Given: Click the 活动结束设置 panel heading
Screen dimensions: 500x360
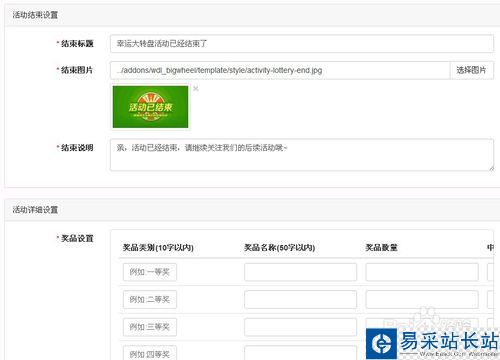Looking at the screenshot, I should point(35,15).
